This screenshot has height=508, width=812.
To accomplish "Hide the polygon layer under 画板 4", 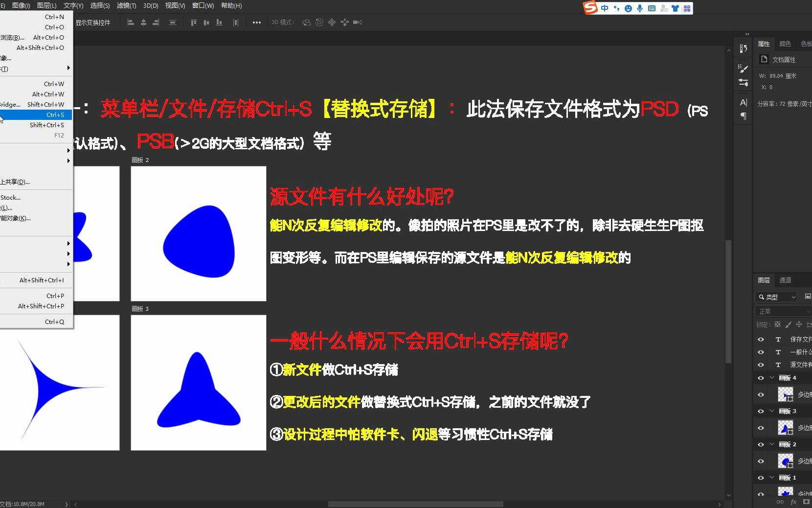I will tap(761, 394).
